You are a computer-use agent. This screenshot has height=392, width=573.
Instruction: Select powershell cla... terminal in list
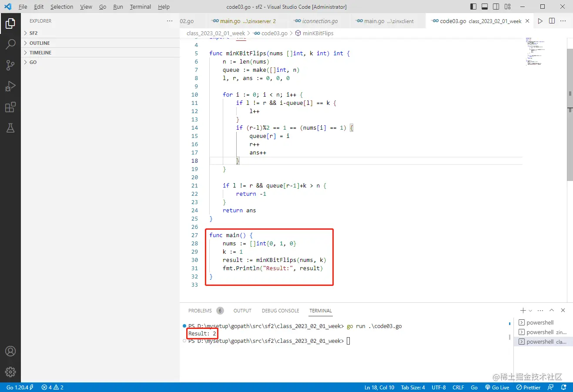[x=543, y=342]
